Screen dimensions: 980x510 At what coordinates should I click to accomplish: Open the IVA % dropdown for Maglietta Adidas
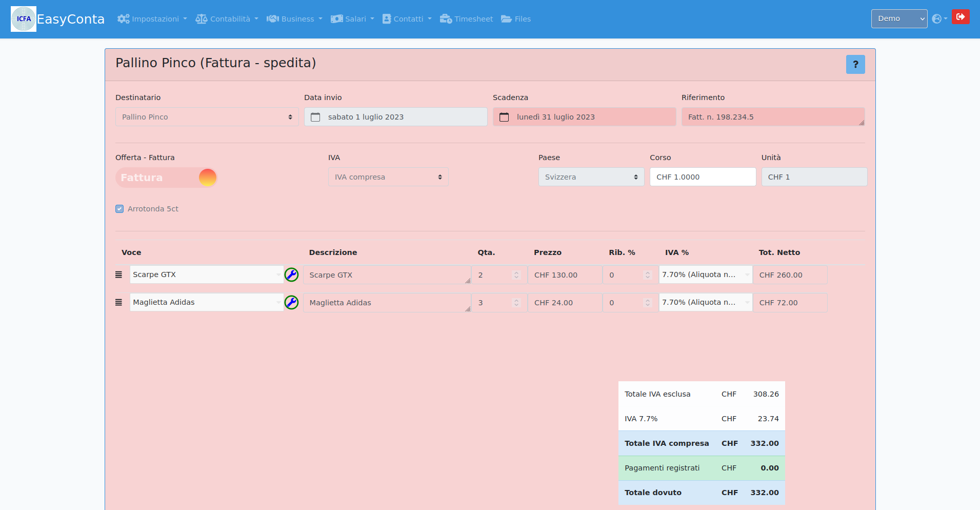click(x=706, y=302)
